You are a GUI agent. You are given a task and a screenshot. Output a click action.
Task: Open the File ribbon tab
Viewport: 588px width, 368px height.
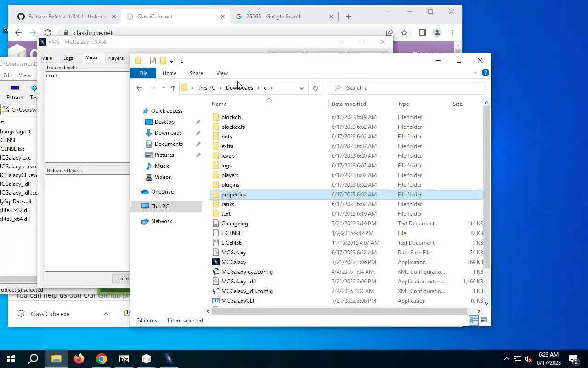click(143, 73)
